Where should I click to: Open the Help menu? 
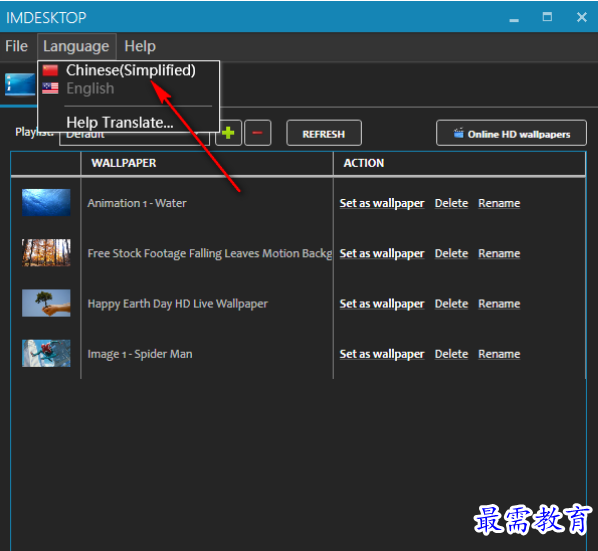(x=140, y=47)
